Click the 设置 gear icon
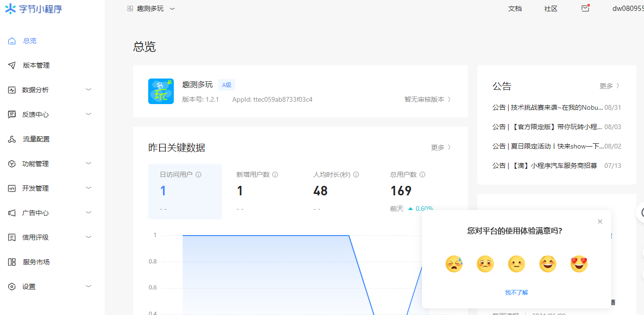 pyautogui.click(x=12, y=287)
